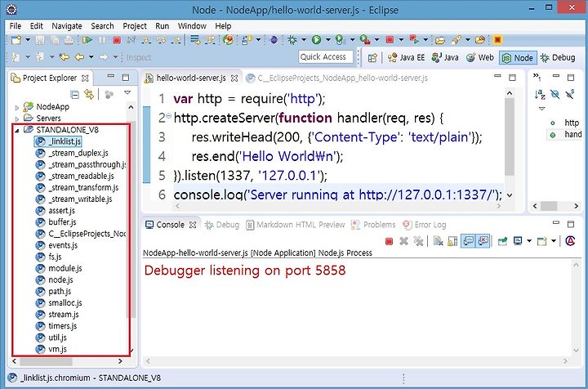Screen dimensions: 588x389
Task: Click the Pin Console icon
Action: [x=502, y=241]
